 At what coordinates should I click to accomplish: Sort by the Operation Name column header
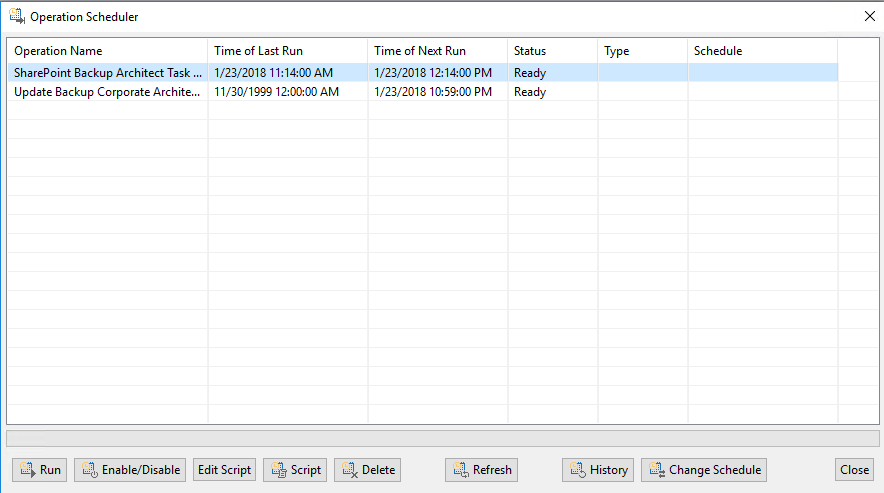pyautogui.click(x=108, y=51)
